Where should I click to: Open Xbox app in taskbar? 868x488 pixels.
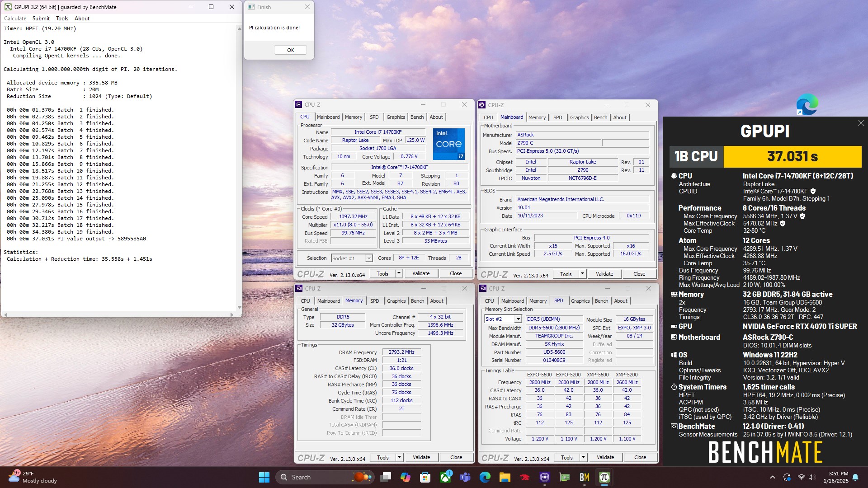(x=445, y=477)
